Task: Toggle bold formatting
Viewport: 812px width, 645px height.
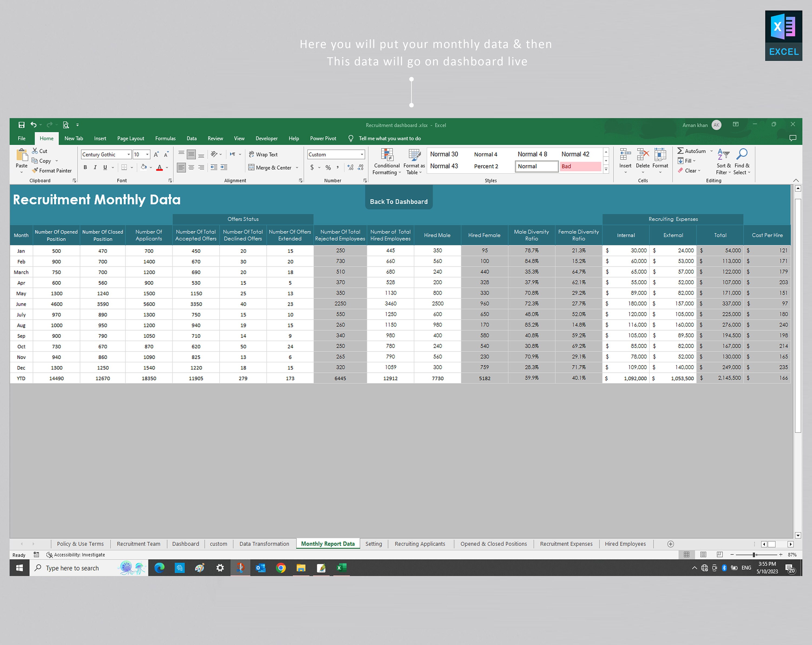Action: 85,167
